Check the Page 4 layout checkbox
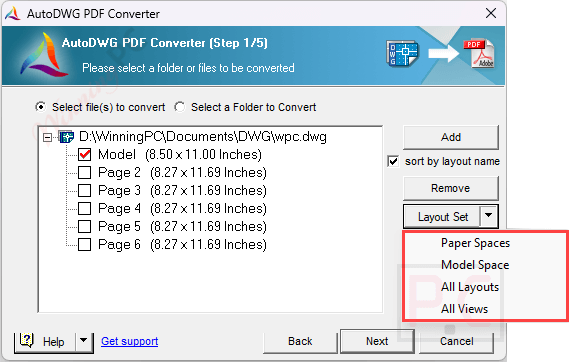 85,209
